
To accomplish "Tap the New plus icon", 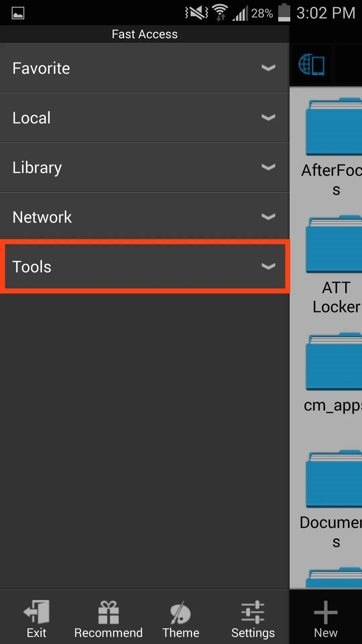I will coord(325,612).
